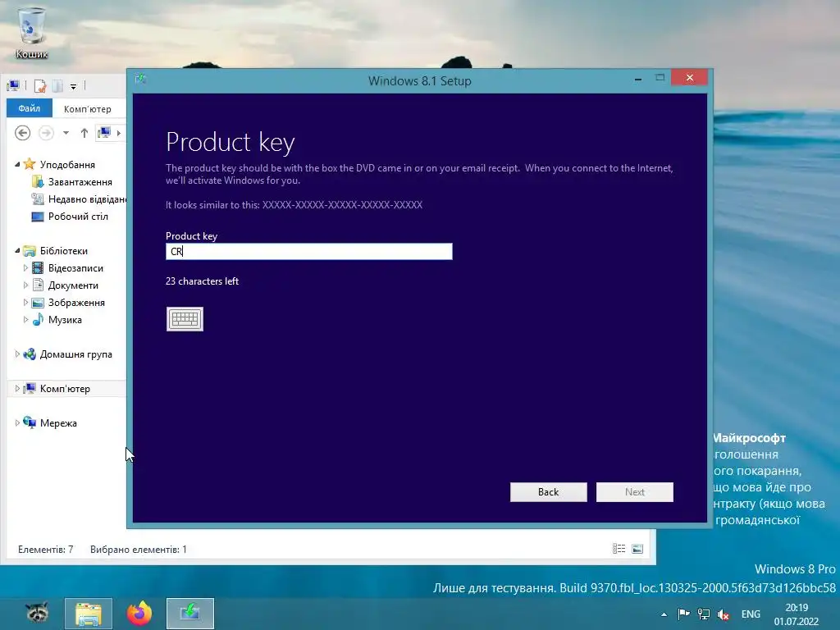This screenshot has width=840, height=630.
Task: Expand the Музика library node
Action: (x=25, y=319)
